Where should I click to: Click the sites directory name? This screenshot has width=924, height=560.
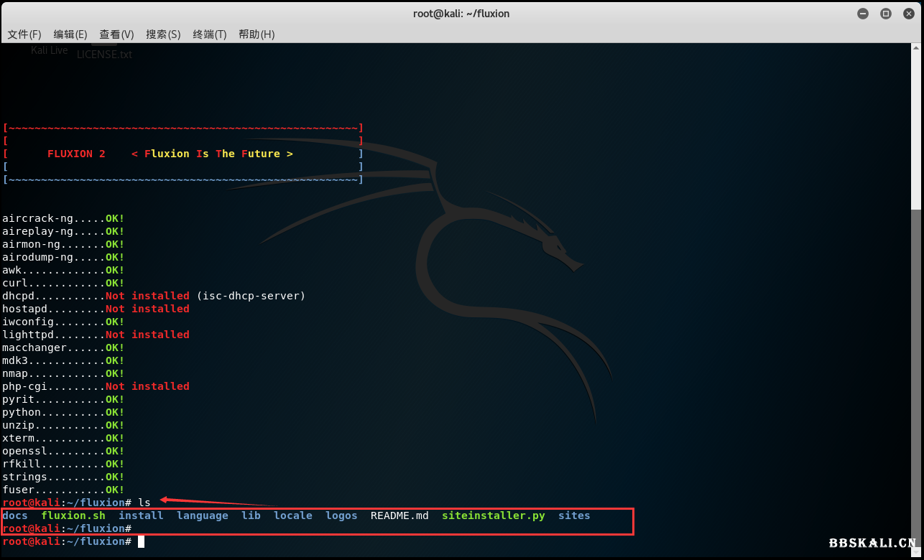point(574,515)
